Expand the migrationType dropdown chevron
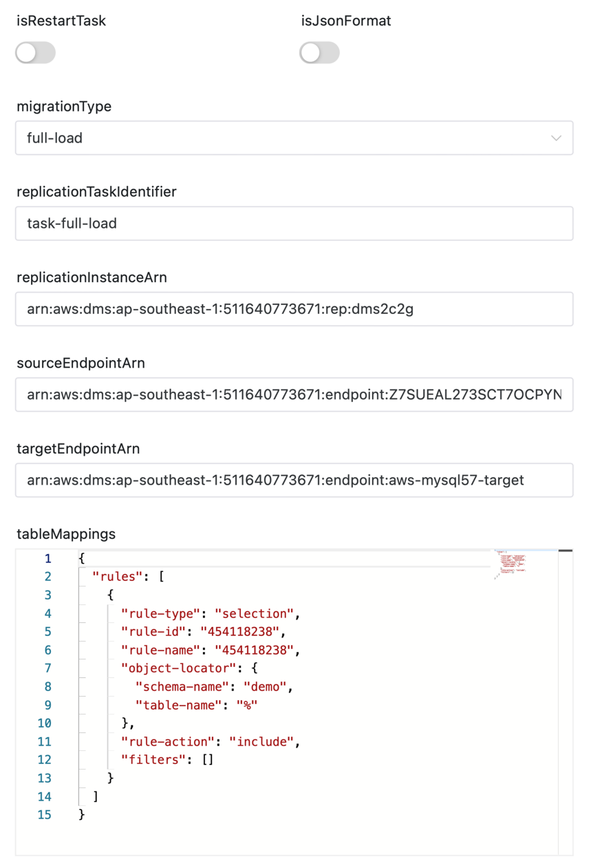 pyautogui.click(x=556, y=138)
